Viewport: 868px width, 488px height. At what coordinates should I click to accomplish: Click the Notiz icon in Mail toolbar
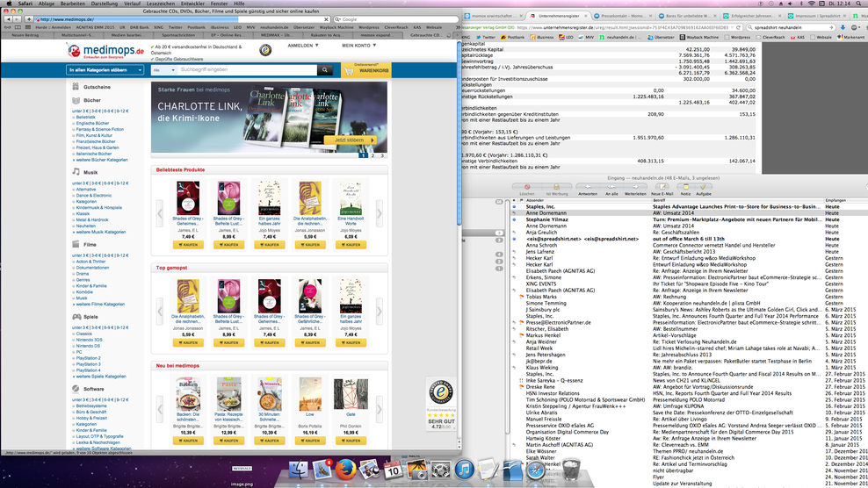[685, 187]
